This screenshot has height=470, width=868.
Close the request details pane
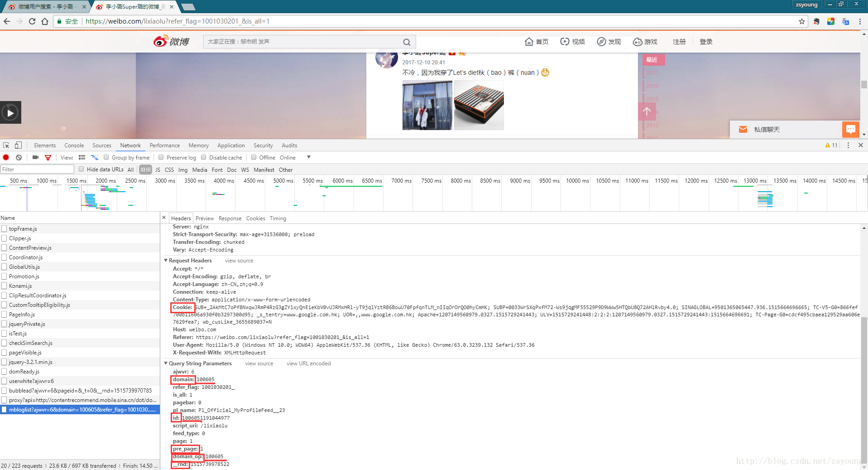[164, 218]
